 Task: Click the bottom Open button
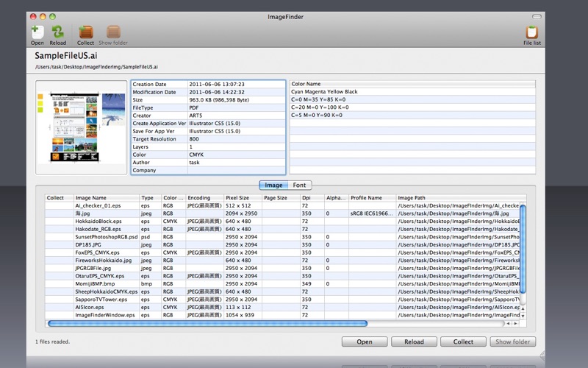point(365,342)
